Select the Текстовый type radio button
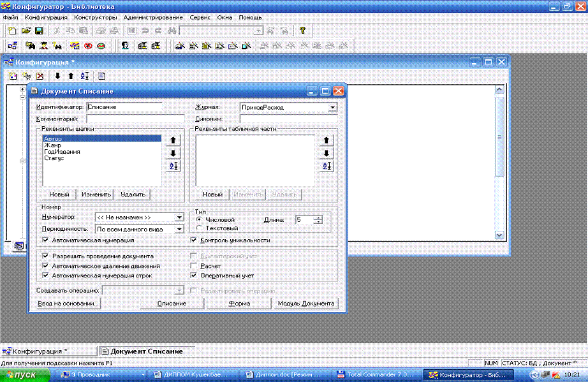The image size is (588, 382). (200, 228)
